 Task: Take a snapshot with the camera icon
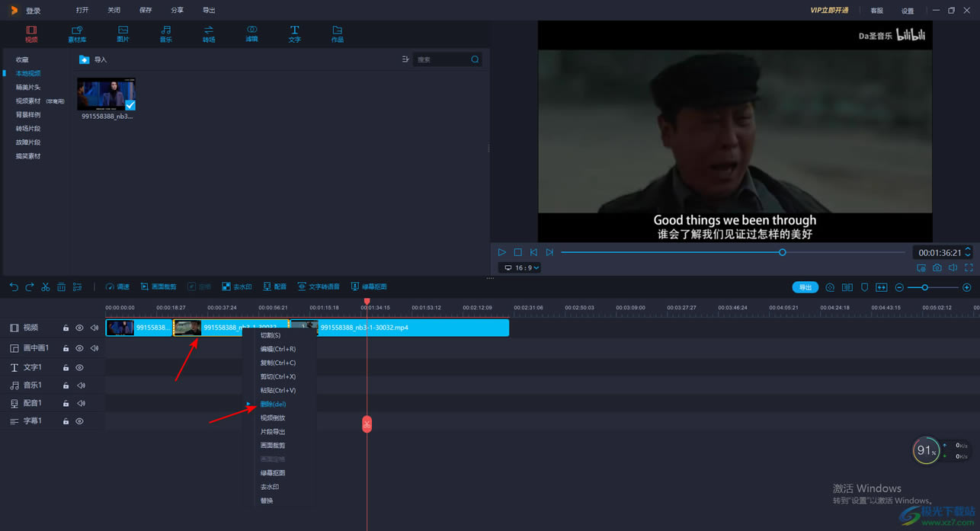coord(937,268)
